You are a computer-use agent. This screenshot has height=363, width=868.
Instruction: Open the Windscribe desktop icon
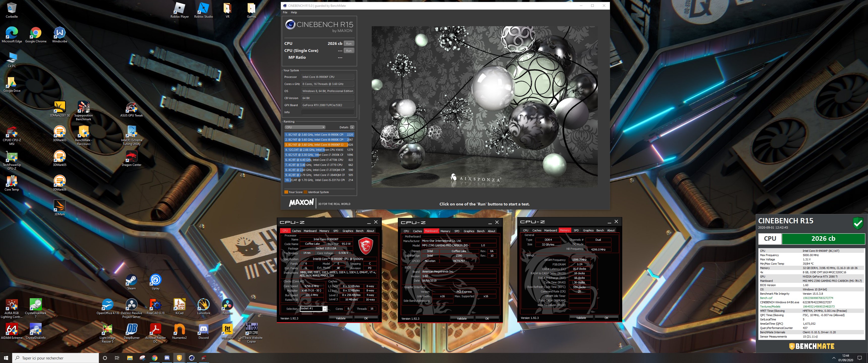coord(60,35)
